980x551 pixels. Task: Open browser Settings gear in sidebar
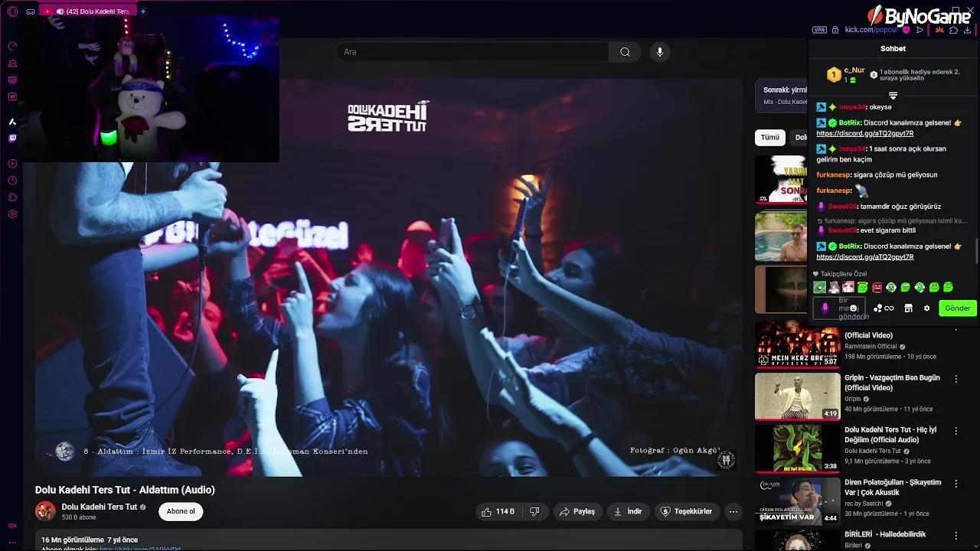pos(12,214)
